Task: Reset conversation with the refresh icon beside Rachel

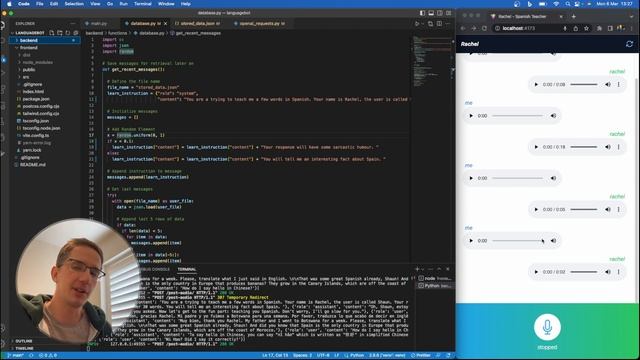Action: coord(629,44)
